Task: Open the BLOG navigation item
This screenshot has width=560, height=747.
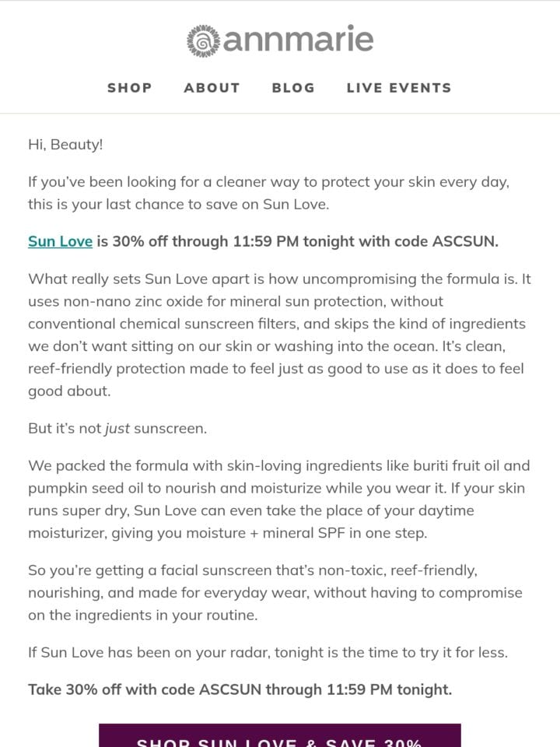Action: point(293,88)
